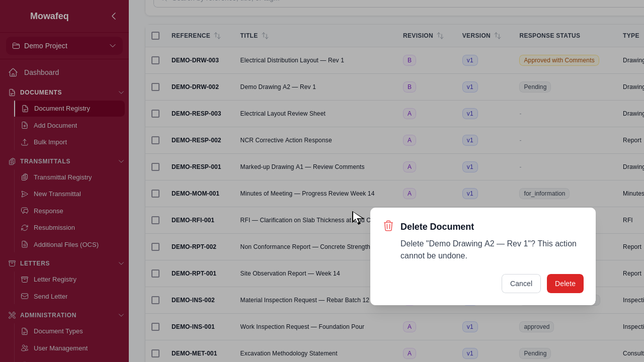The width and height of the screenshot is (644, 362).
Task: Check the select-all checkbox in the header
Action: [155, 36]
